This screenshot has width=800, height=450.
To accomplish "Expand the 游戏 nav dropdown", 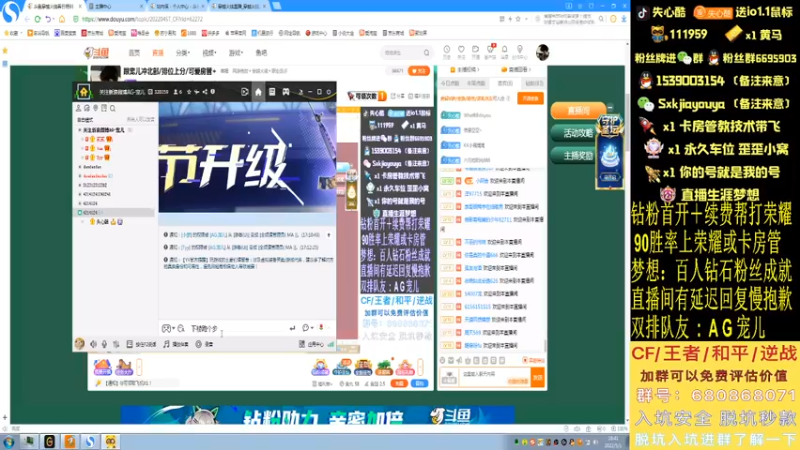I will coord(236,53).
